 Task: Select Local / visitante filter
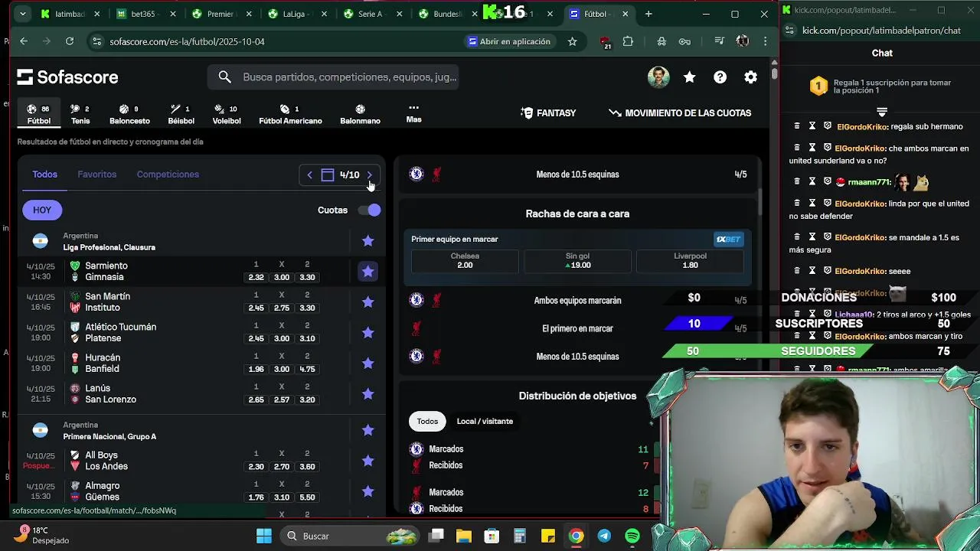(485, 422)
